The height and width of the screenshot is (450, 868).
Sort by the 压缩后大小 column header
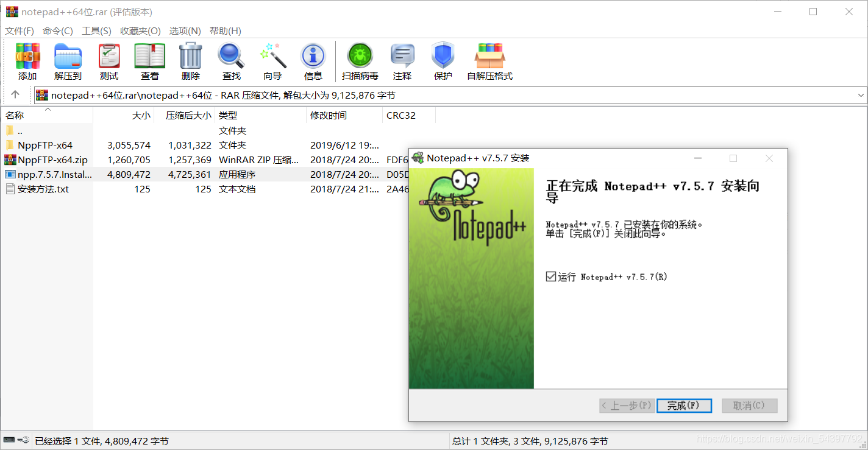(x=185, y=115)
